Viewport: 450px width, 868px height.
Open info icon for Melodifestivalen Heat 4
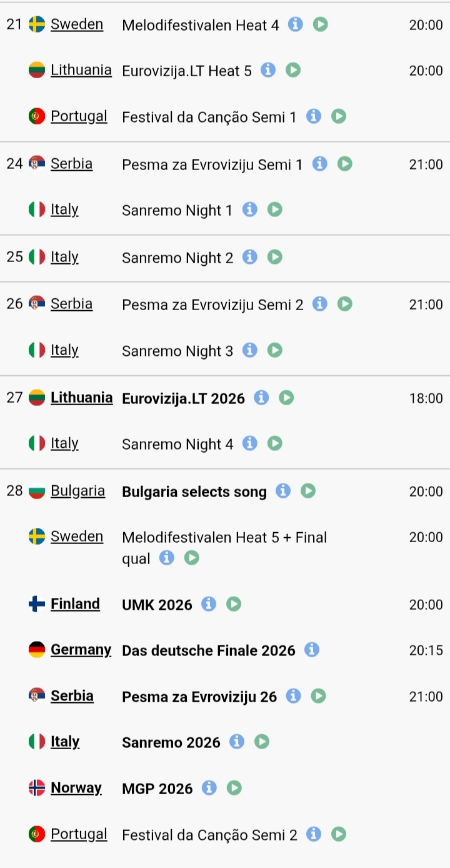[x=296, y=24]
